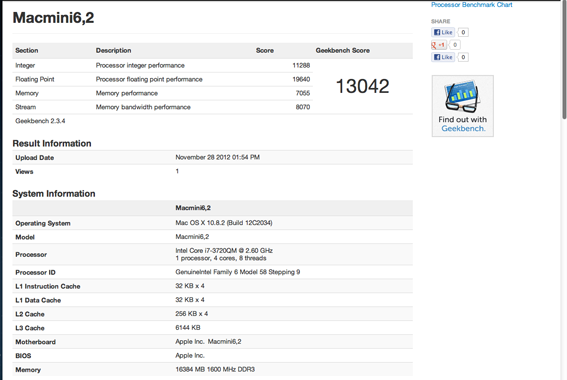Image resolution: width=567 pixels, height=380 pixels.
Task: Select the overall score 13042
Action: coord(362,86)
